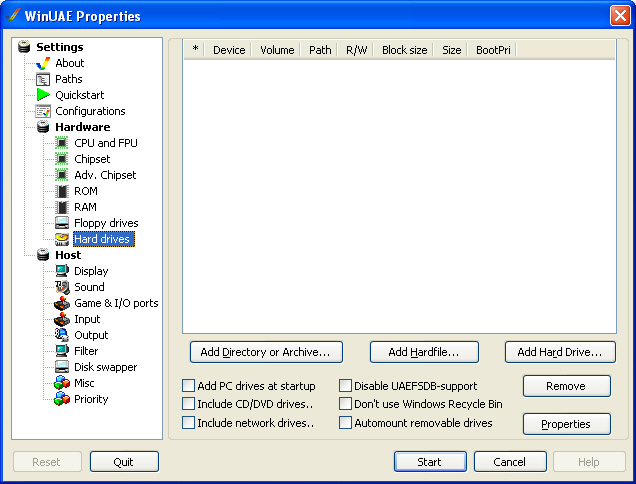Click the Path column header
Image resolution: width=636 pixels, height=484 pixels.
(320, 50)
